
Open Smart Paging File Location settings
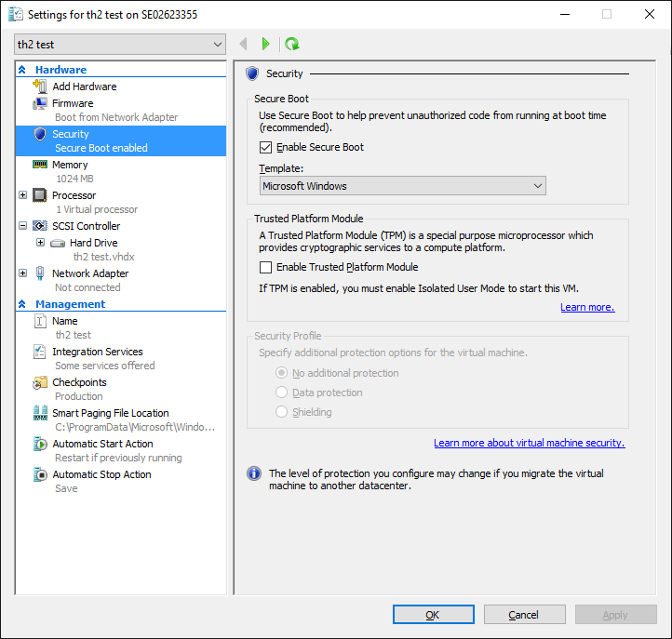tap(111, 413)
